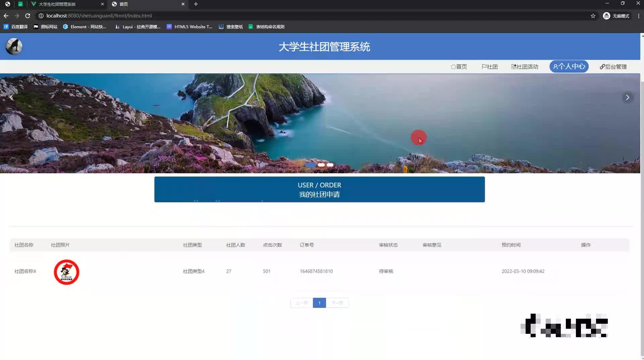Advance carousel with right chevron arrow
Viewport: 644px width, 360px height.
click(627, 97)
